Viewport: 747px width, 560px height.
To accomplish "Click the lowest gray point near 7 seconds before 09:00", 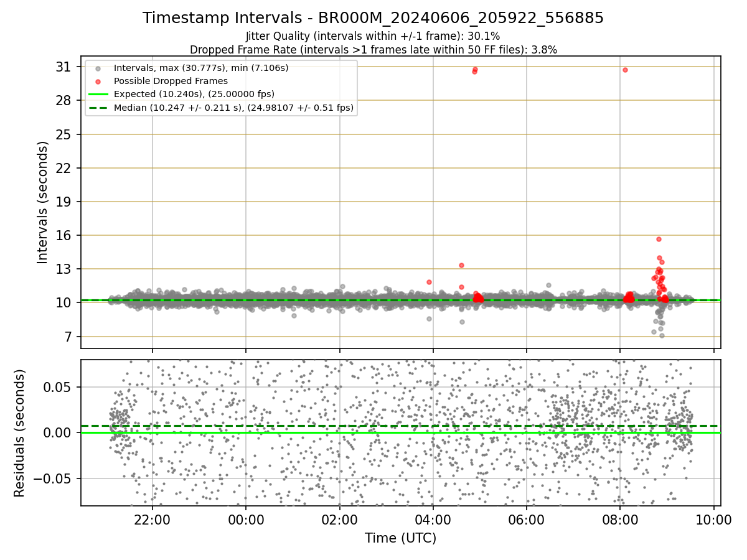I will (662, 335).
